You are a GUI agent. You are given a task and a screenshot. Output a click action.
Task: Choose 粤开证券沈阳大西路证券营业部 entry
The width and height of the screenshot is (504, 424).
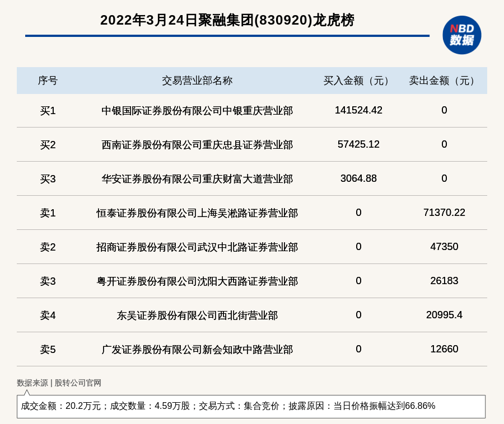(197, 281)
